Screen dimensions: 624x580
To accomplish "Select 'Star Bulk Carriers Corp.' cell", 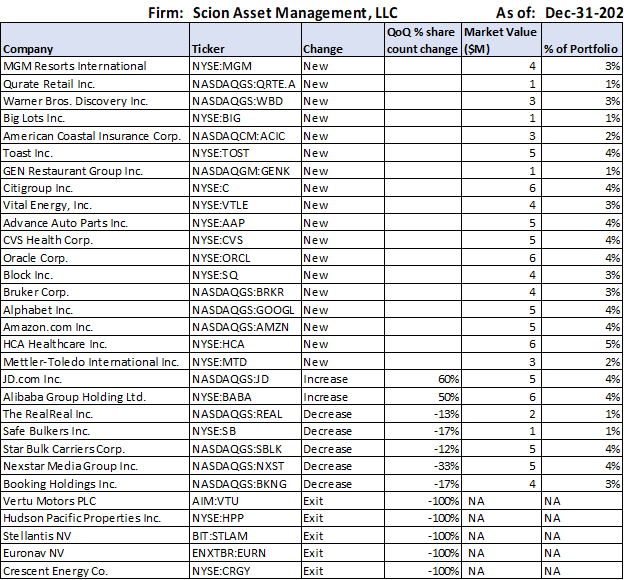I will tap(95, 448).
